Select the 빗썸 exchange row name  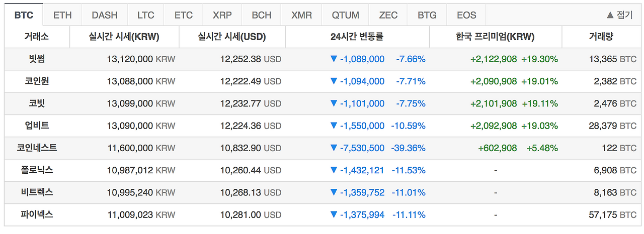(x=37, y=59)
